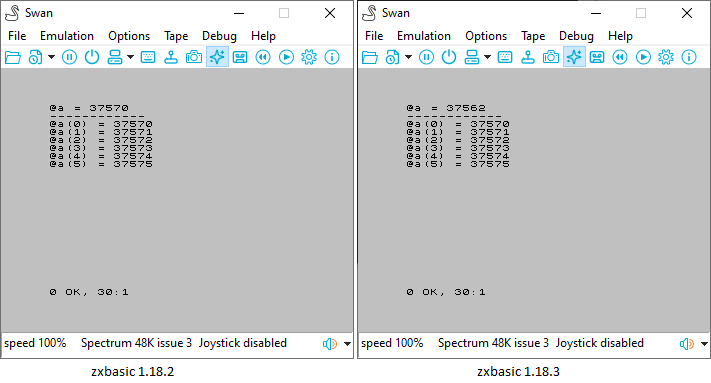
Task: Expand volume dropdown arrow in left Swan window
Action: click(347, 344)
